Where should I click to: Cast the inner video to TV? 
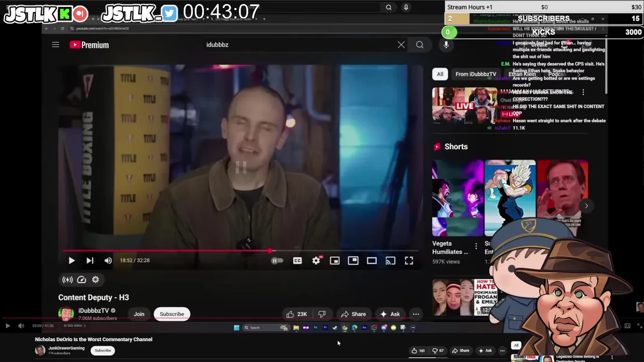click(x=390, y=260)
